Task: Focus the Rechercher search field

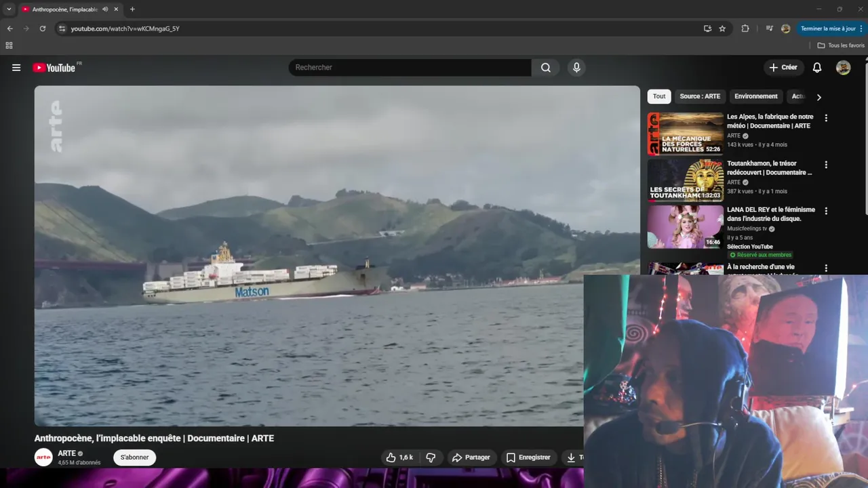Action: [410, 68]
